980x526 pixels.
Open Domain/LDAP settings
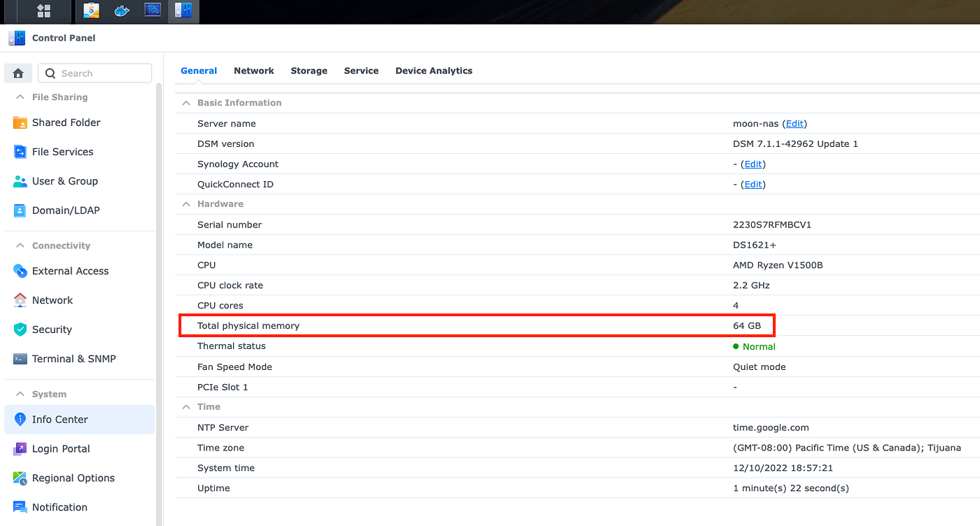[x=79, y=211]
